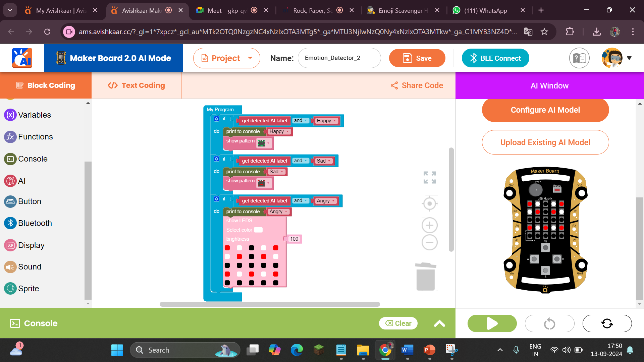The image size is (644, 362).
Task: Run the program with the green play button
Action: [492, 323]
